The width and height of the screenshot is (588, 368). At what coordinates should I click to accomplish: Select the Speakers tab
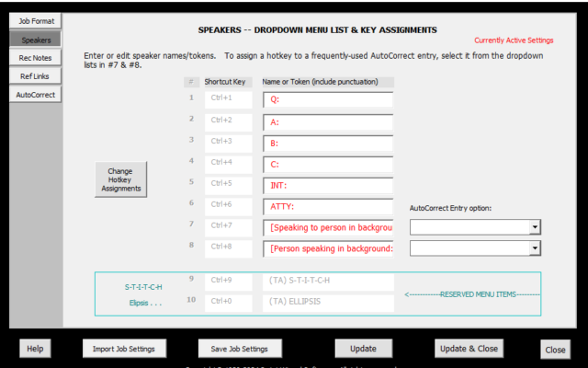(x=36, y=40)
